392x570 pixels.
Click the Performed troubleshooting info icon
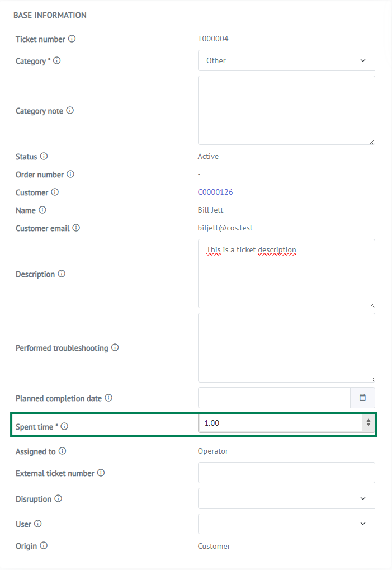click(x=115, y=347)
